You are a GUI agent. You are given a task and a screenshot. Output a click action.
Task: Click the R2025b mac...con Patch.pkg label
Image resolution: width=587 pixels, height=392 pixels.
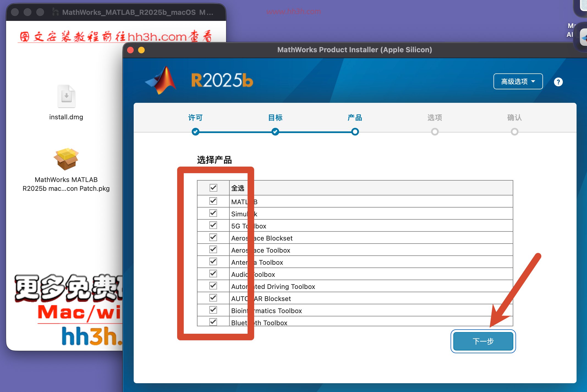66,189
